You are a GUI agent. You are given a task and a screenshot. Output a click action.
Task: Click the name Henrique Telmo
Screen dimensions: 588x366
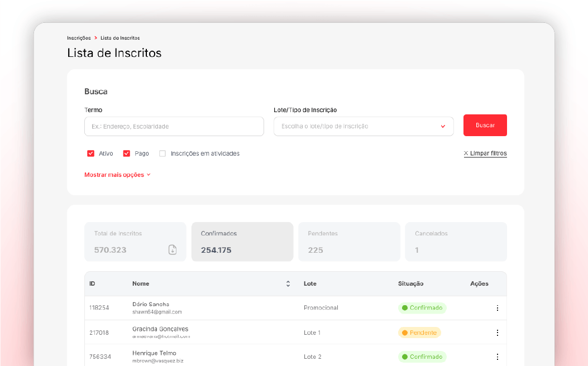click(x=154, y=353)
